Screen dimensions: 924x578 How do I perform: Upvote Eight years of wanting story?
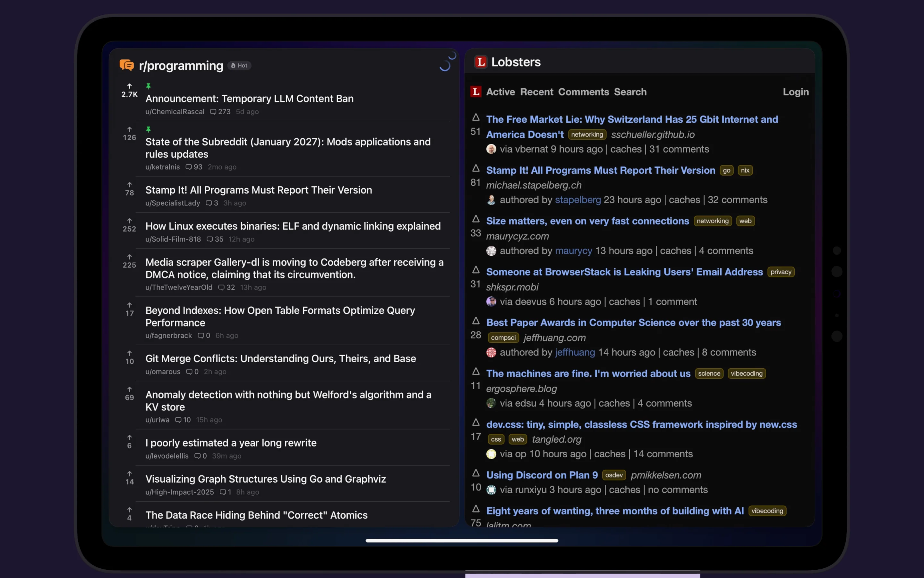tap(476, 509)
